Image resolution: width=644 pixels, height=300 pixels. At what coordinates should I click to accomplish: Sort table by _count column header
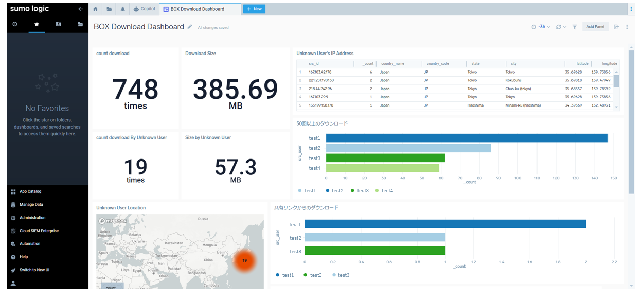point(368,64)
